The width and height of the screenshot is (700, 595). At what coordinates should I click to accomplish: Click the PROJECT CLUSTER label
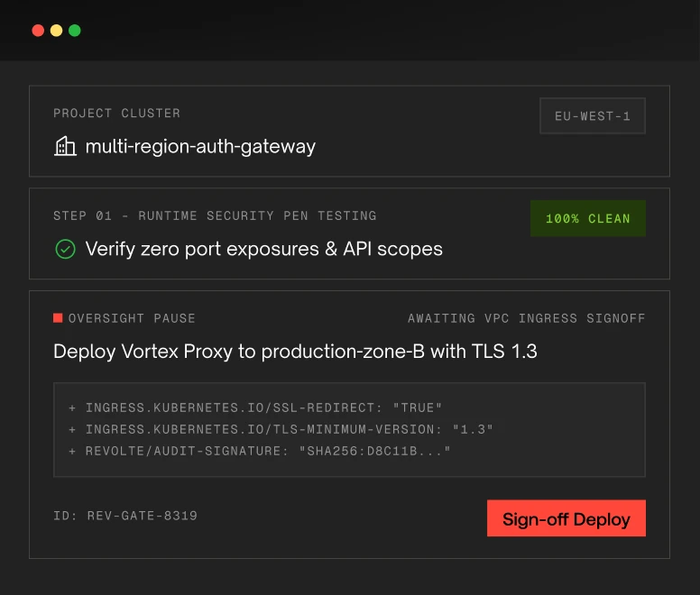pyautogui.click(x=117, y=114)
